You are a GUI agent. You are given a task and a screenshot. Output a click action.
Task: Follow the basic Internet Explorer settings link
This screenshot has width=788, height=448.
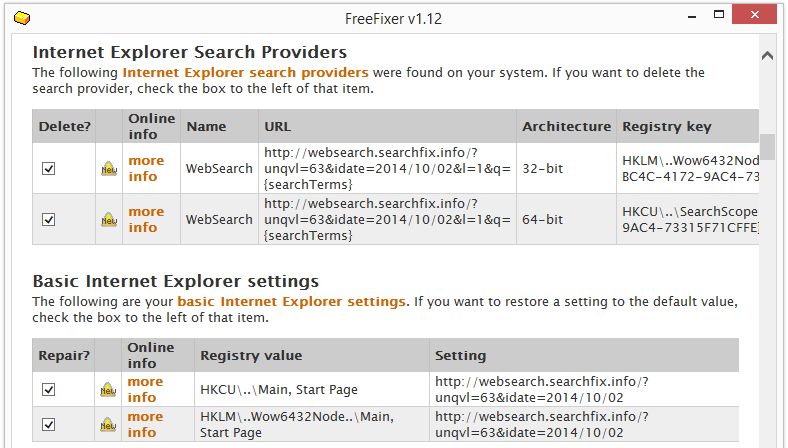[291, 301]
